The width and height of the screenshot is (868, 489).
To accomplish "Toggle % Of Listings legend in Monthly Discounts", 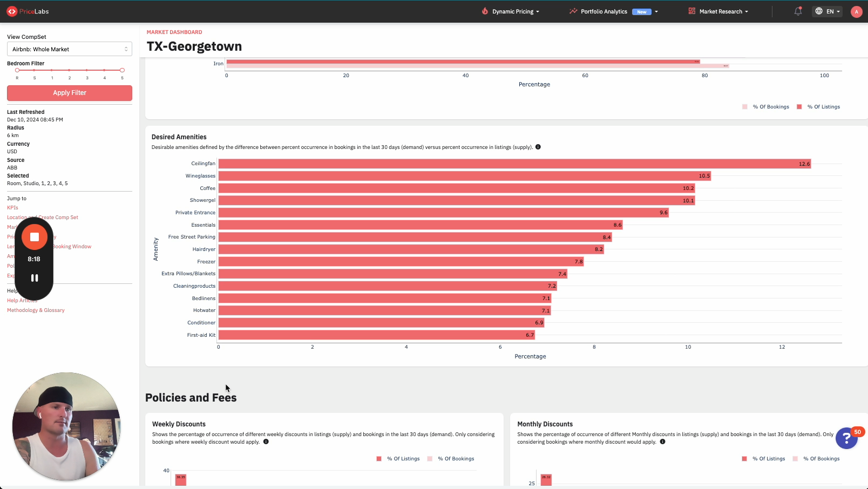I will click(763, 459).
